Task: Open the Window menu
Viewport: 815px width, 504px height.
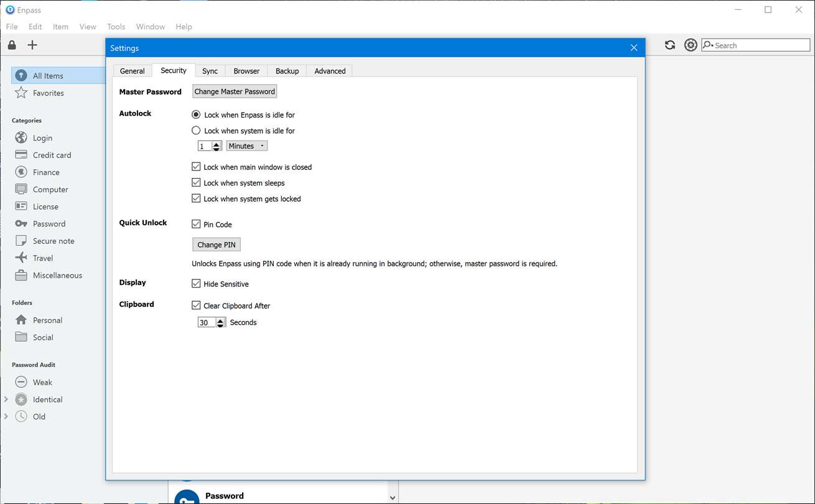Action: [x=151, y=27]
